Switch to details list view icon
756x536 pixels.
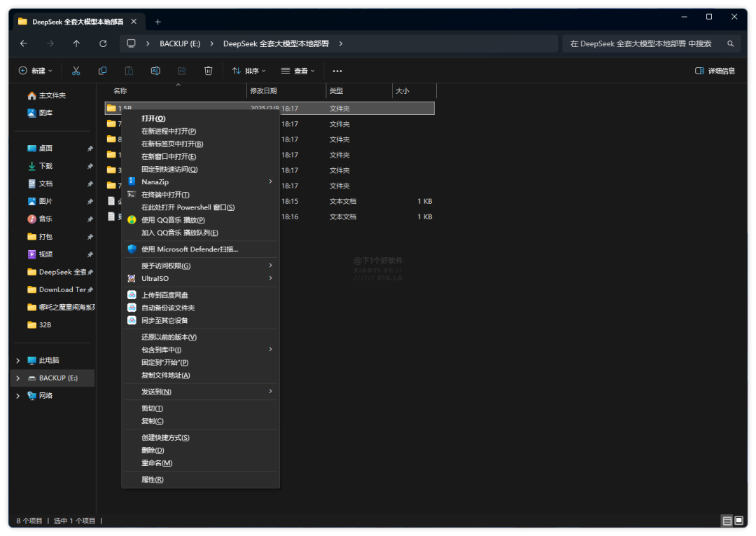[x=727, y=521]
